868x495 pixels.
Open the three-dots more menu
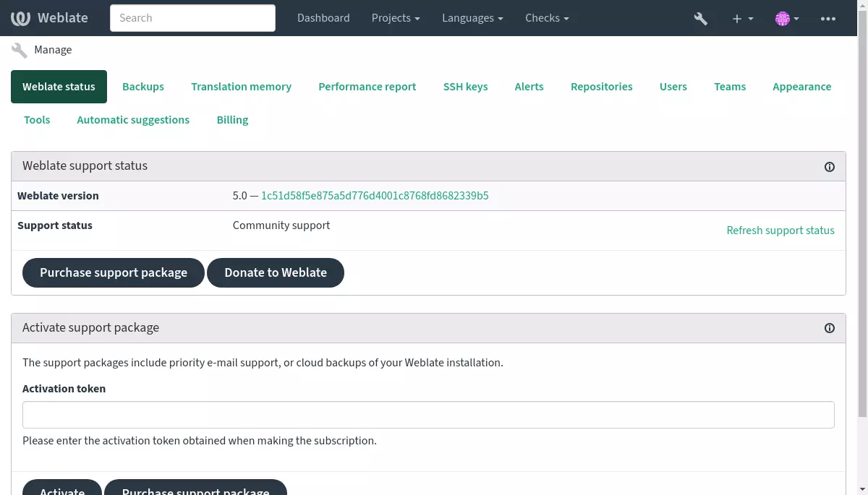(x=828, y=18)
